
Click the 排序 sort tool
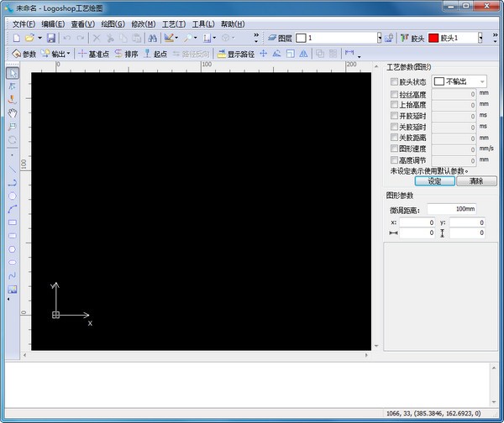point(126,54)
